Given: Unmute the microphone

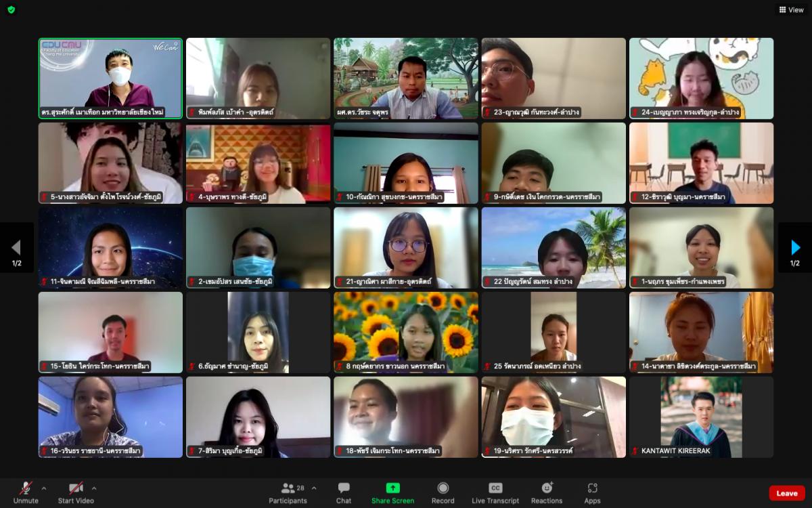Looking at the screenshot, I should click(x=26, y=492).
